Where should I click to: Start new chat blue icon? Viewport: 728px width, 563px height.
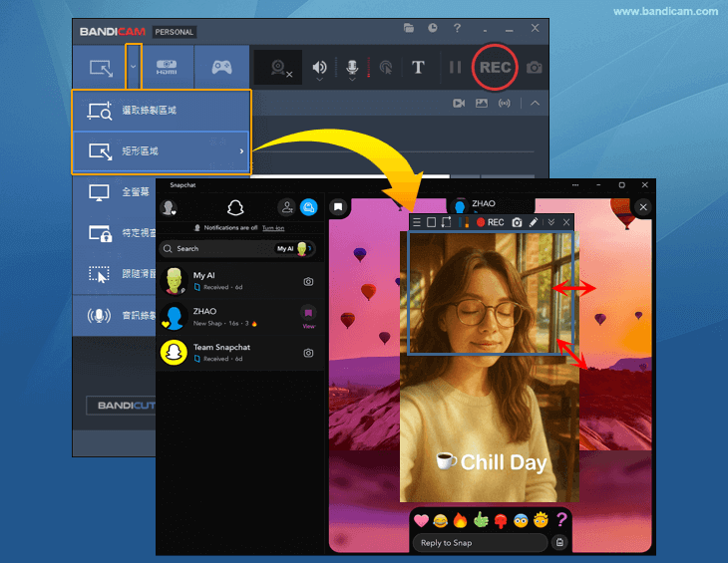click(x=309, y=207)
